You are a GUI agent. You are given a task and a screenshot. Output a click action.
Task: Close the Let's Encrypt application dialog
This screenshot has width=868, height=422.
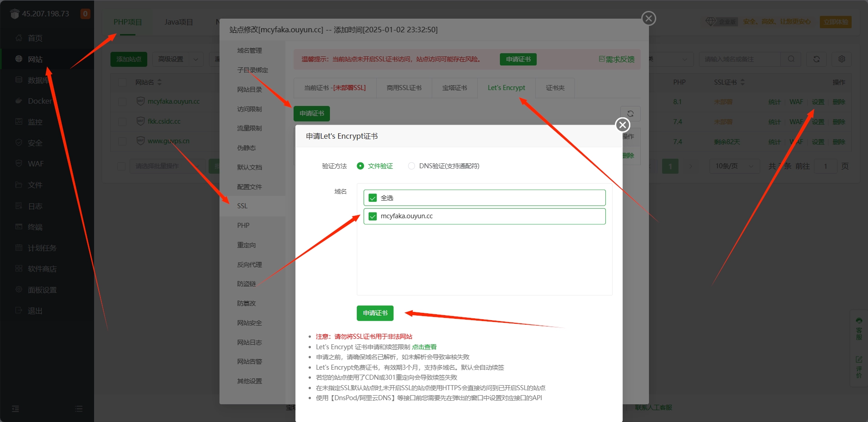tap(623, 125)
